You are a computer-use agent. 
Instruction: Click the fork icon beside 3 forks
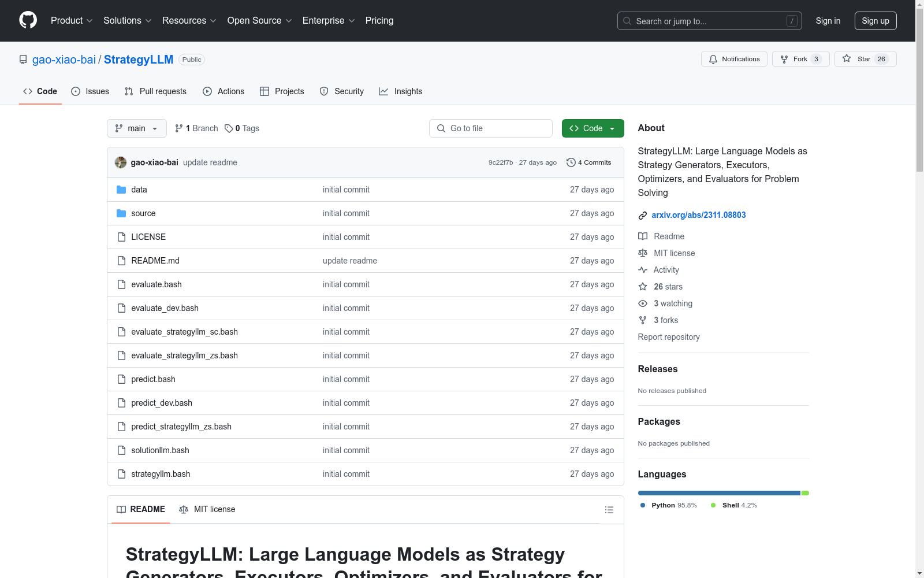pos(643,320)
